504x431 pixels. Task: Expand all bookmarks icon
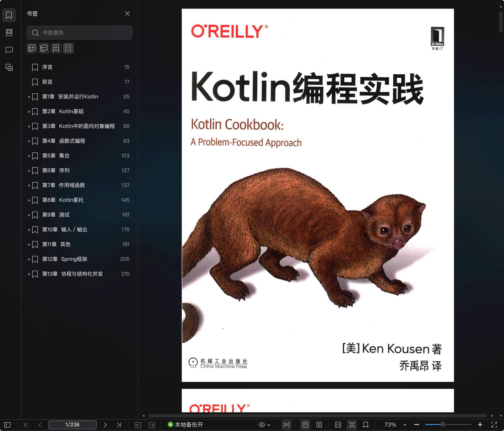pyautogui.click(x=32, y=48)
